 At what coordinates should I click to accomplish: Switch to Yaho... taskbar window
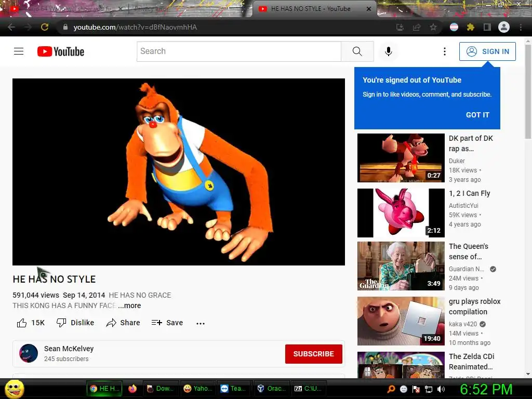pos(198,389)
